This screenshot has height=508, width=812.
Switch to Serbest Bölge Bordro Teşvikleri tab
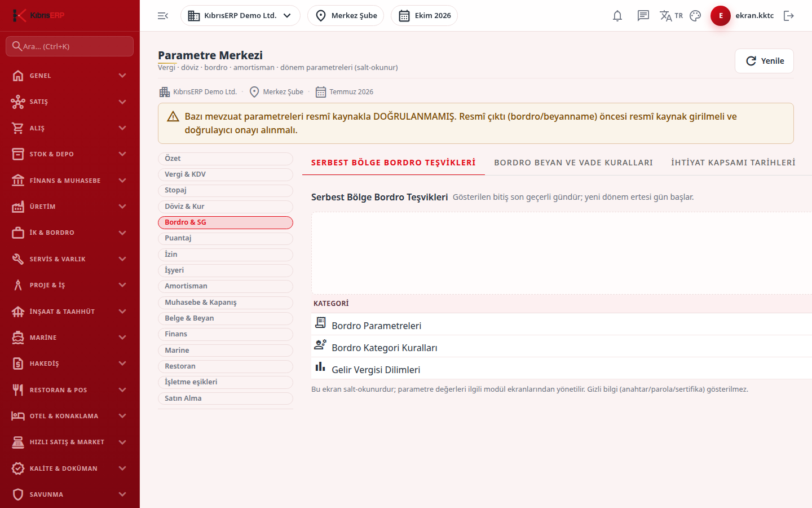click(394, 163)
